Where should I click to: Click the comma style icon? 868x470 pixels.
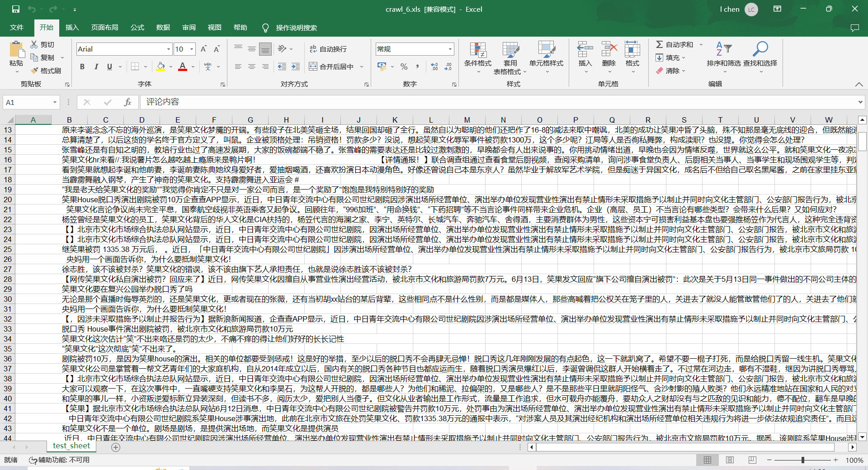(417, 66)
